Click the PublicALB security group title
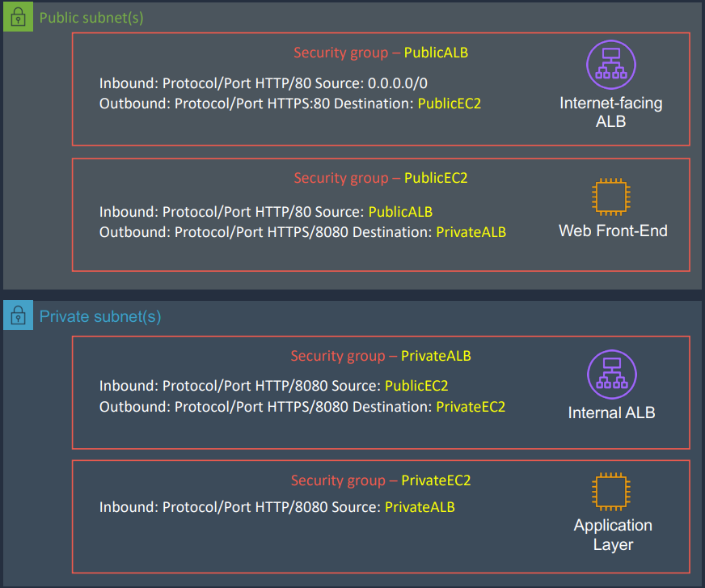This screenshot has height=588, width=705. pos(381,53)
